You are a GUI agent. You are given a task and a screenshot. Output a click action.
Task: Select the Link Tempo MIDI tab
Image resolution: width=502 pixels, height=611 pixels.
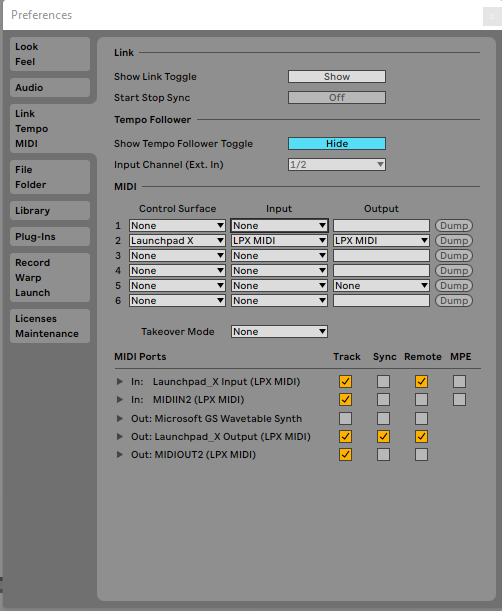pyautogui.click(x=50, y=129)
